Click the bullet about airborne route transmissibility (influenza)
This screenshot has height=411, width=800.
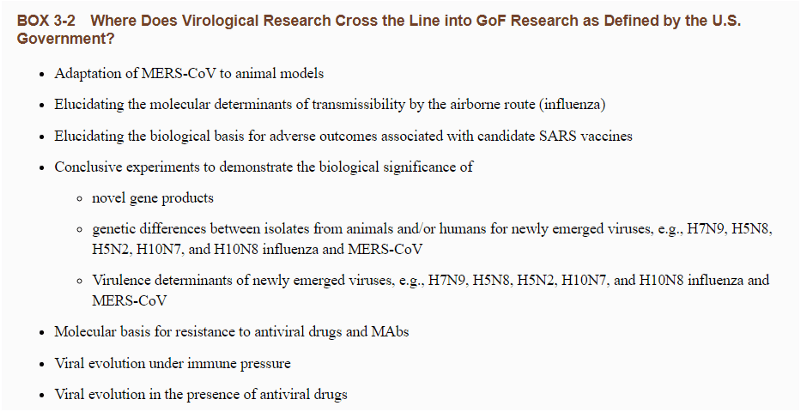[330, 105]
